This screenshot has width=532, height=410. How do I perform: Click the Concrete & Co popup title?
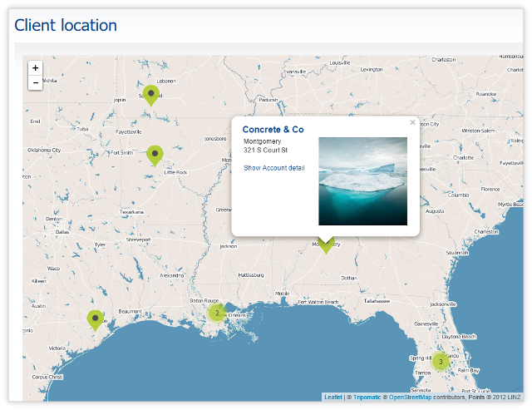273,129
